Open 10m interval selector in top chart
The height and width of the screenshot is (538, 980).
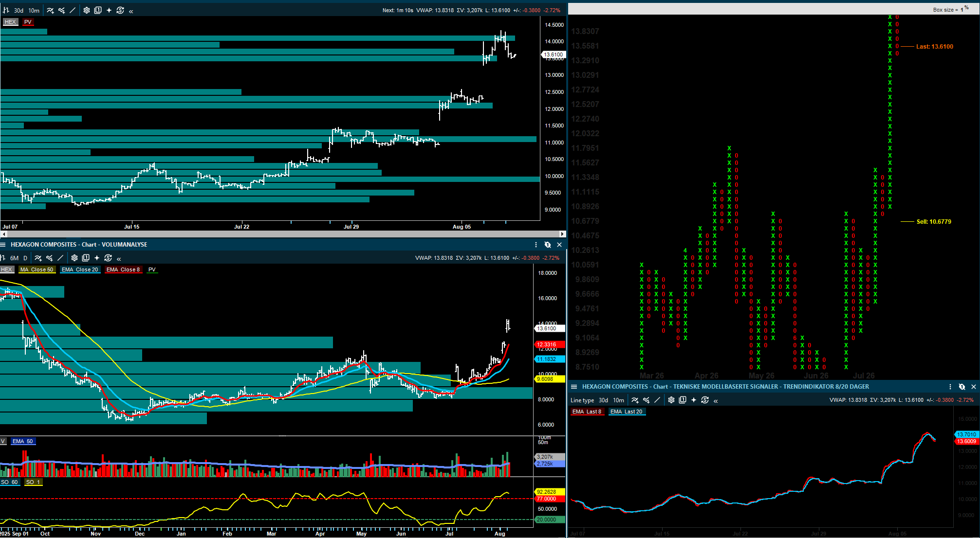pyautogui.click(x=34, y=10)
